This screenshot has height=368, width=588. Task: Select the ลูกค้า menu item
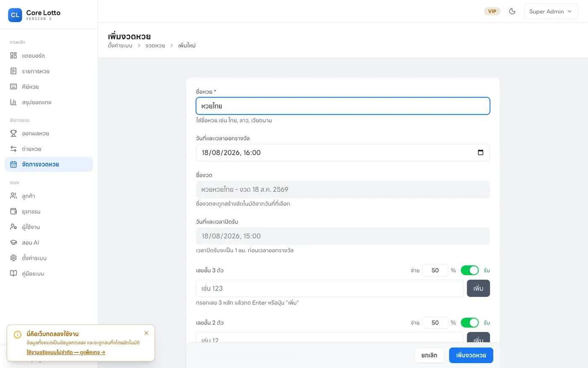pos(49,196)
